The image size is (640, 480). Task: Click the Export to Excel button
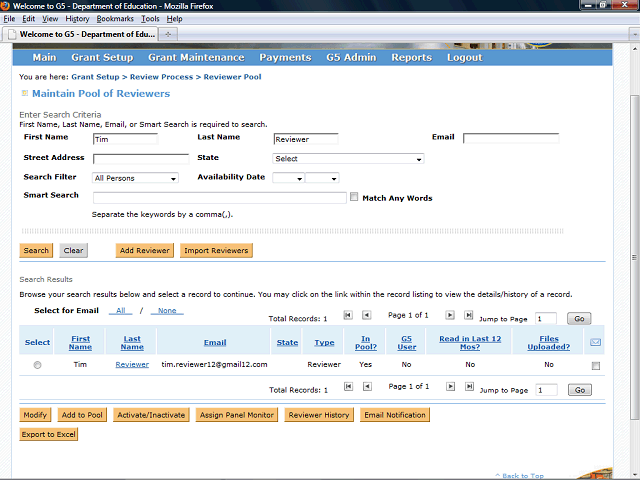48,434
